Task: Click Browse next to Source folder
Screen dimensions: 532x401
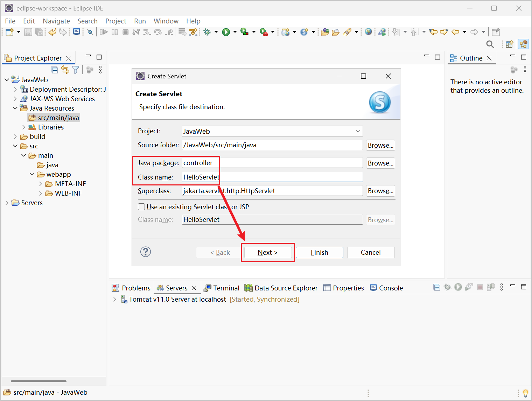Action: pos(380,145)
